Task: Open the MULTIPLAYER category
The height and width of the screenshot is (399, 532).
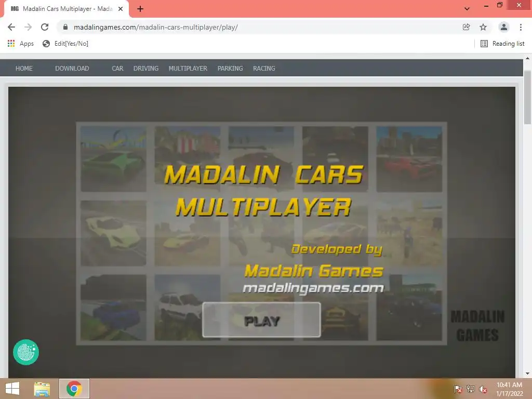Action: tap(188, 68)
